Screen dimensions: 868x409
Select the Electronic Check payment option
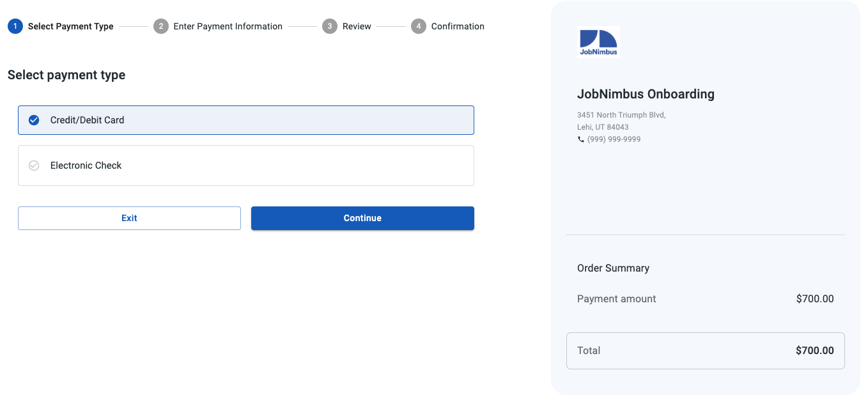click(x=246, y=165)
